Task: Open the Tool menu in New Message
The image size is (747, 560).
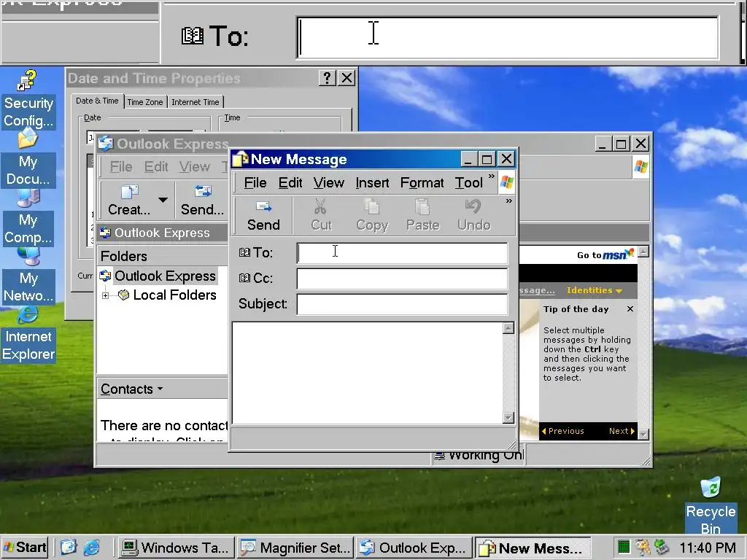Action: [468, 183]
